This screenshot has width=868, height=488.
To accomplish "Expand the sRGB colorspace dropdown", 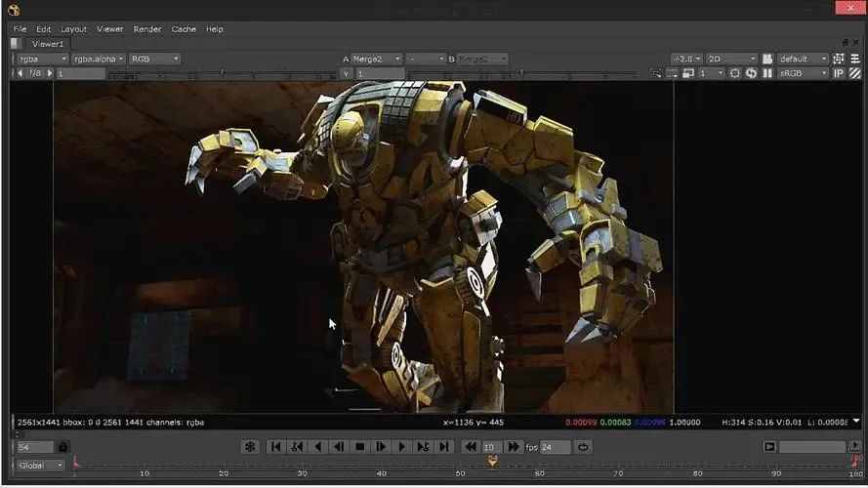I will (803, 73).
